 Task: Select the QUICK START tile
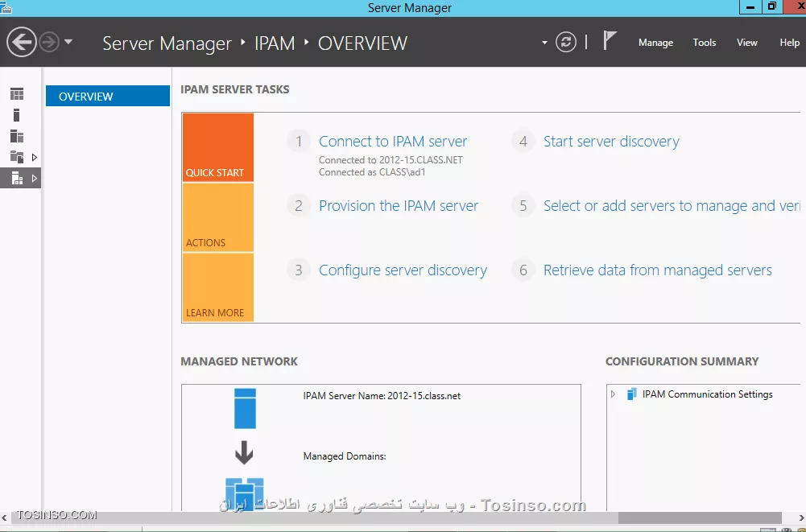pyautogui.click(x=217, y=147)
